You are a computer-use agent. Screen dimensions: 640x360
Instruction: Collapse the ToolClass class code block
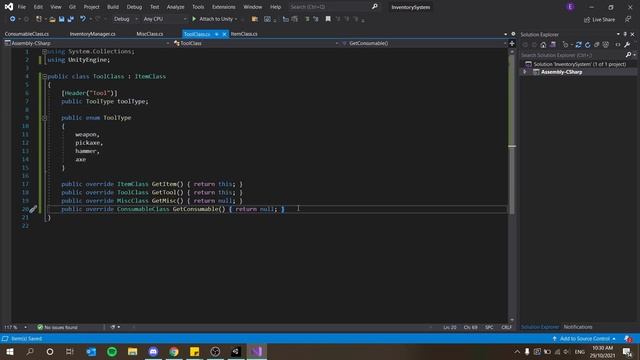point(44,76)
